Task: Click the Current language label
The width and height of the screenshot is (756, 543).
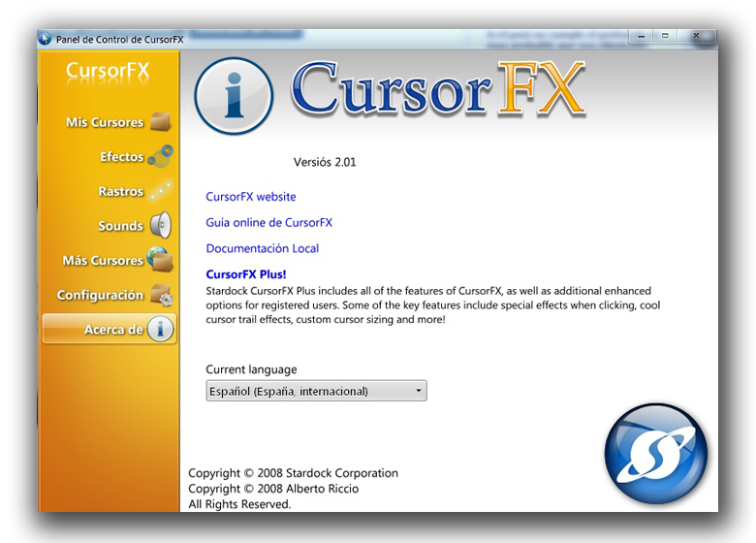Action: 251,369
